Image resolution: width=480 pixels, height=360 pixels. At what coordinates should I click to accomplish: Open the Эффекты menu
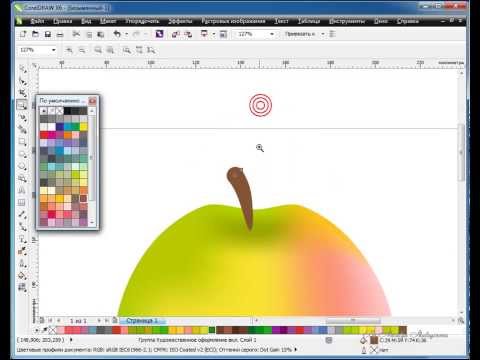pyautogui.click(x=180, y=21)
